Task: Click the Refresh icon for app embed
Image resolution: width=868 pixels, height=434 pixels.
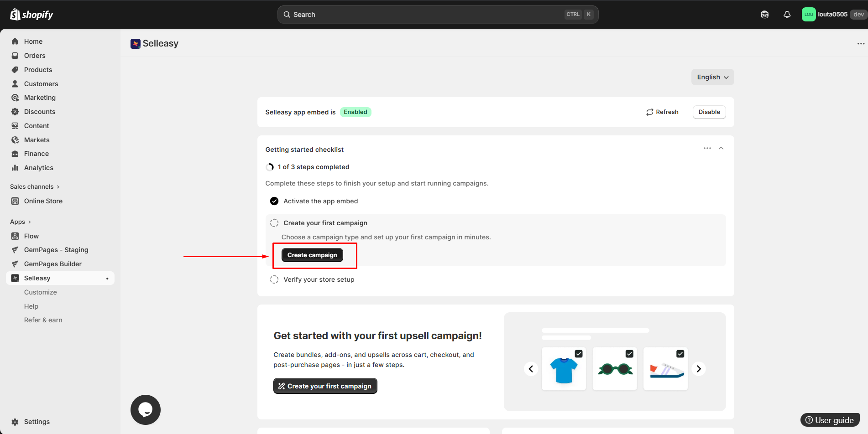Action: [650, 112]
